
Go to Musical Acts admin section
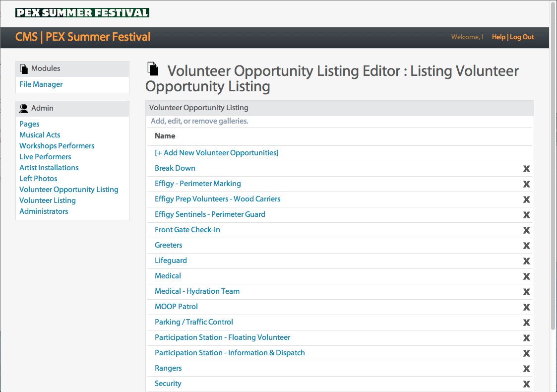point(40,135)
